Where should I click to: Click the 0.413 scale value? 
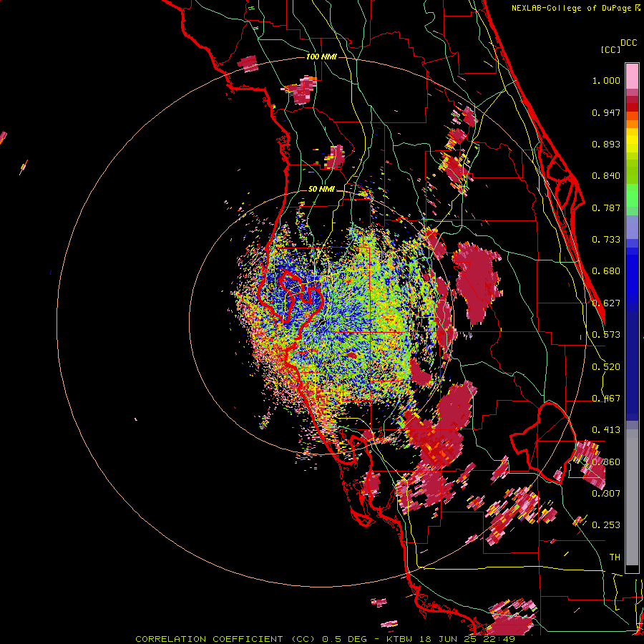click(x=606, y=430)
